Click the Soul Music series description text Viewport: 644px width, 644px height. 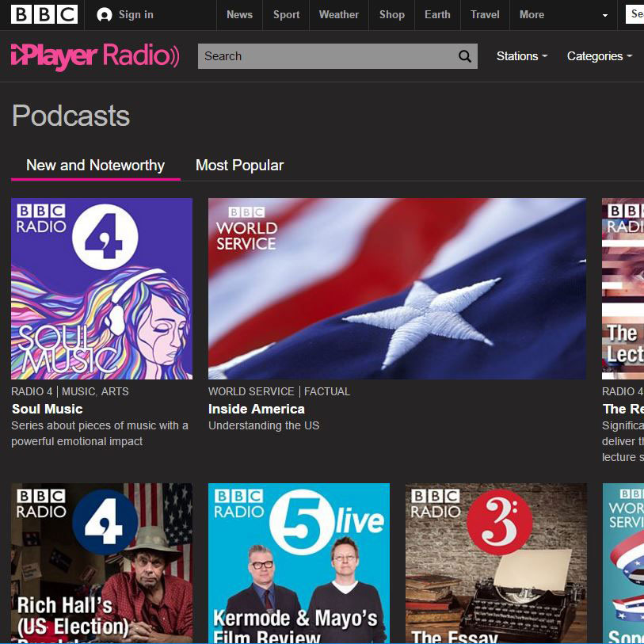pos(99,433)
